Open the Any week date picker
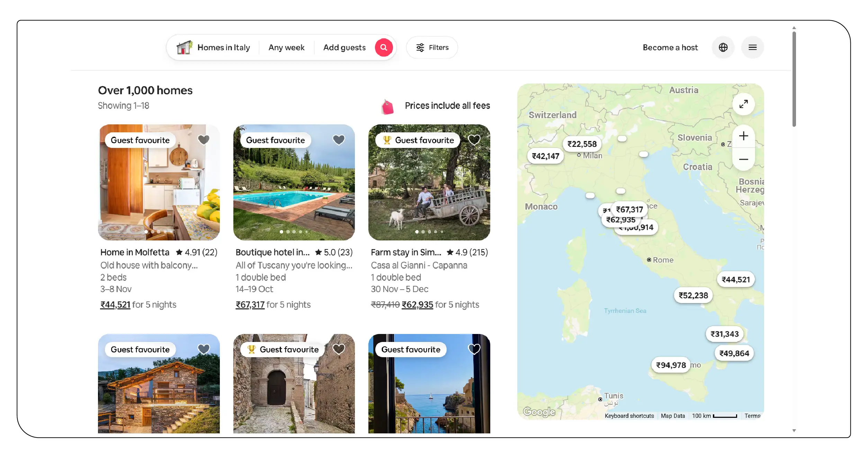868x458 pixels. (x=286, y=47)
